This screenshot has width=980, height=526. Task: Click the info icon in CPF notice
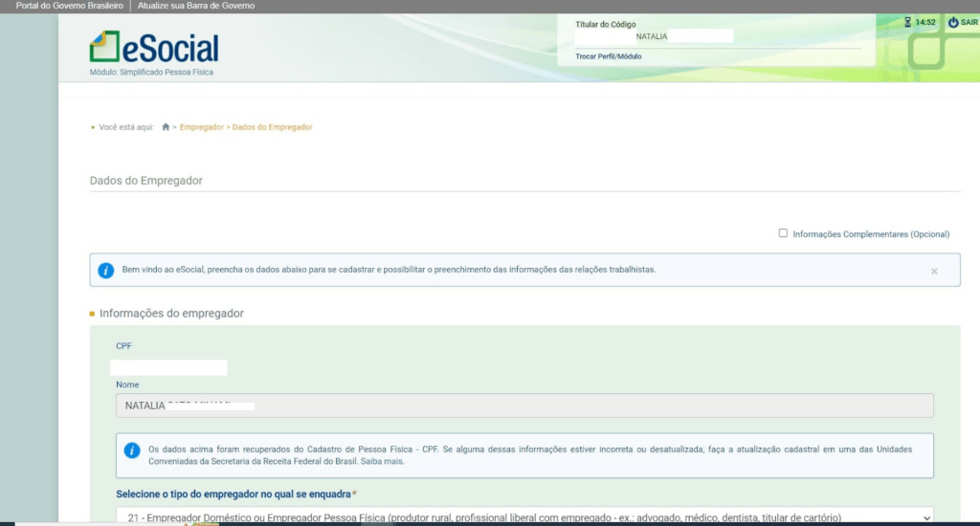coord(132,450)
